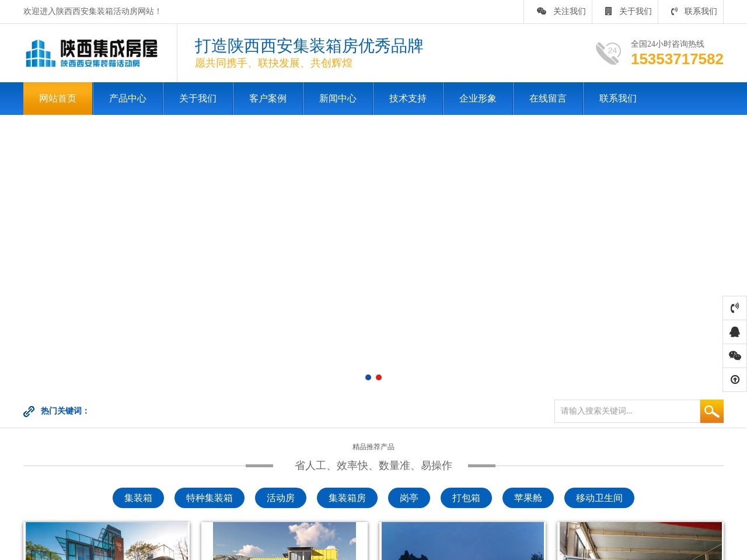Click the phone hotline icon near 15353717582
This screenshot has height=560, width=747.
[x=608, y=53]
